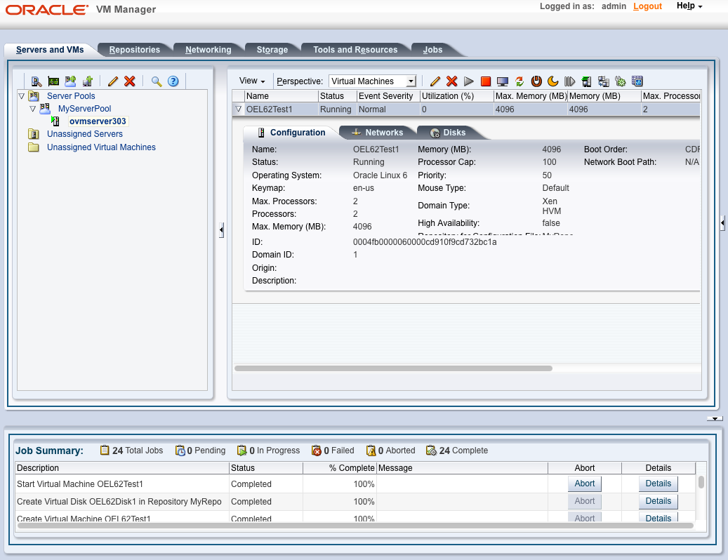728x560 pixels.
Task: Click the Resume VM icon
Action: 569,81
